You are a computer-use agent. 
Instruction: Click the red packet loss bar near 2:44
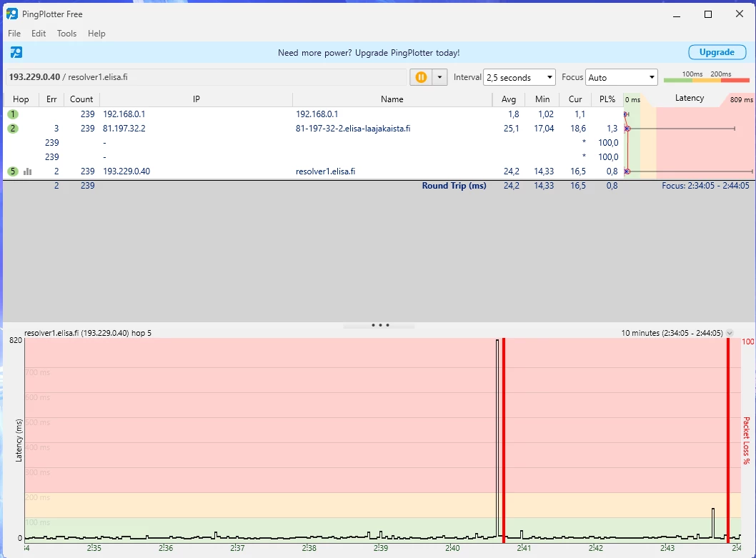coord(728,440)
